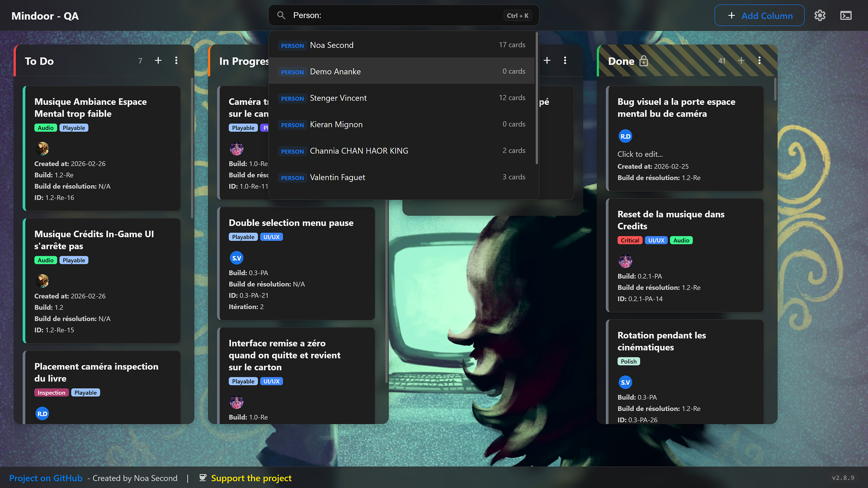Screen dimensions: 868x488
Task: Open the terminal console icon
Action: point(846,15)
